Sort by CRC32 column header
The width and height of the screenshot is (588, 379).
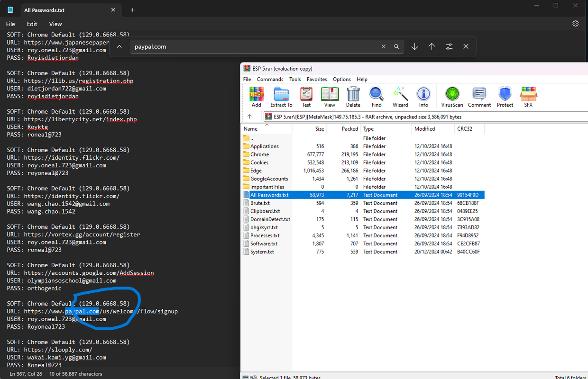(x=469, y=128)
